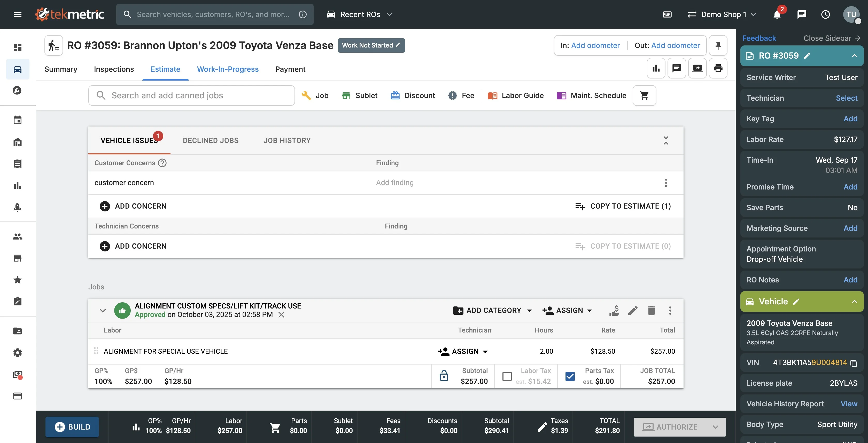This screenshot has height=443, width=868.
Task: Collapse the alignment job chevron
Action: coord(103,310)
